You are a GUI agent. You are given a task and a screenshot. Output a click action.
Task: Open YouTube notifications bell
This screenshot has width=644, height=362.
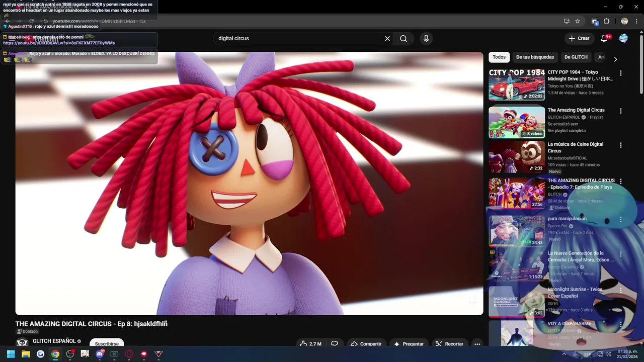click(x=604, y=39)
